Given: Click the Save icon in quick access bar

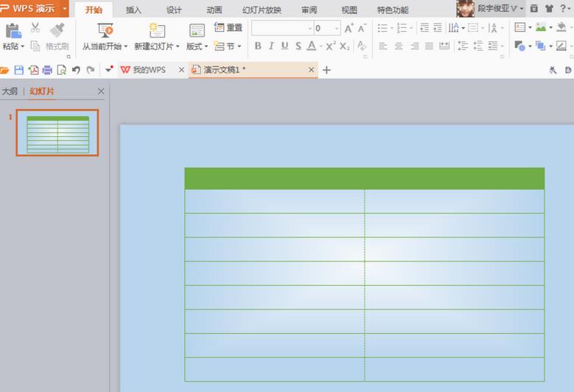Looking at the screenshot, I should 18,70.
